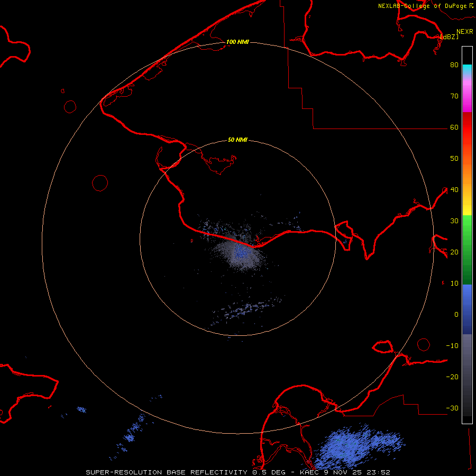Screen dimensions: 476x476
Task: Select the -10 value on the dBZ scale
Action: point(452,346)
